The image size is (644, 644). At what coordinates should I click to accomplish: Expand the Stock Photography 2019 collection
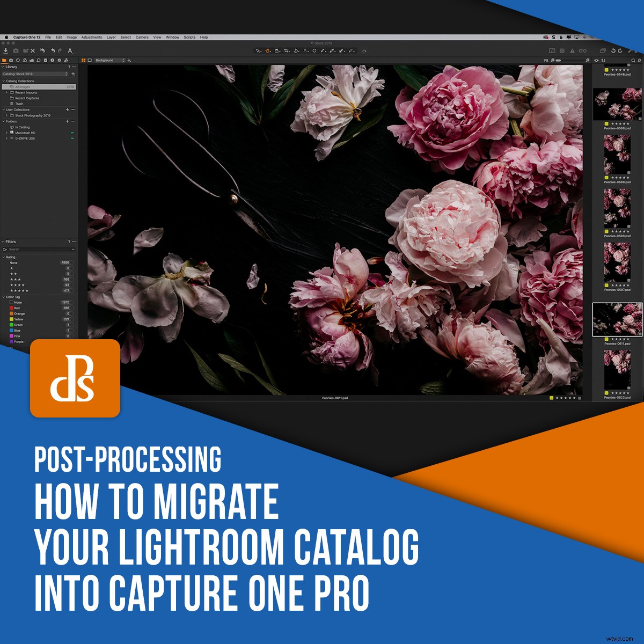click(6, 115)
